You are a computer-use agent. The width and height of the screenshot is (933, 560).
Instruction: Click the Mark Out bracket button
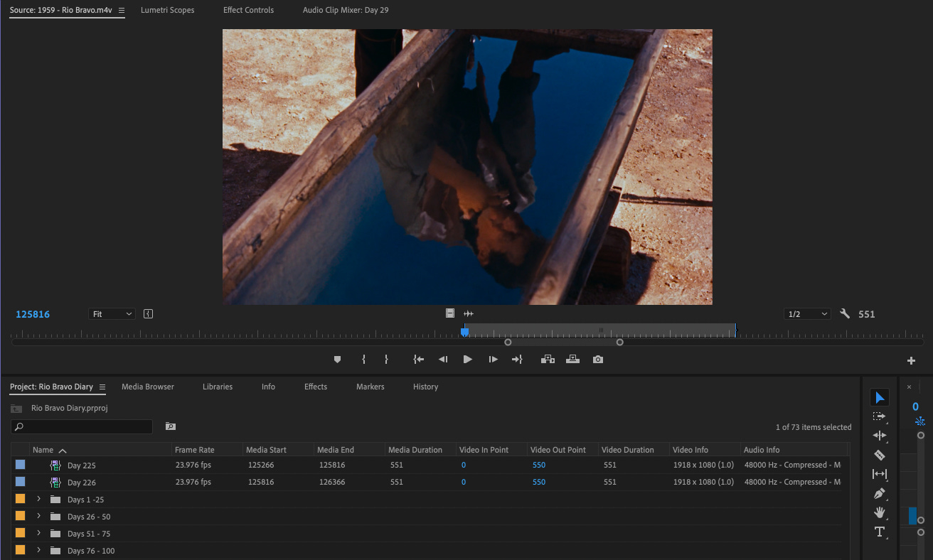pyautogui.click(x=386, y=360)
